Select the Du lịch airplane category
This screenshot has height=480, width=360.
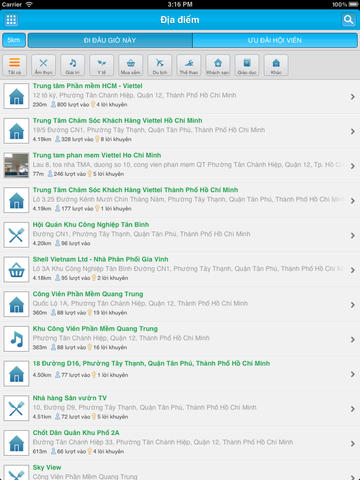[160, 65]
